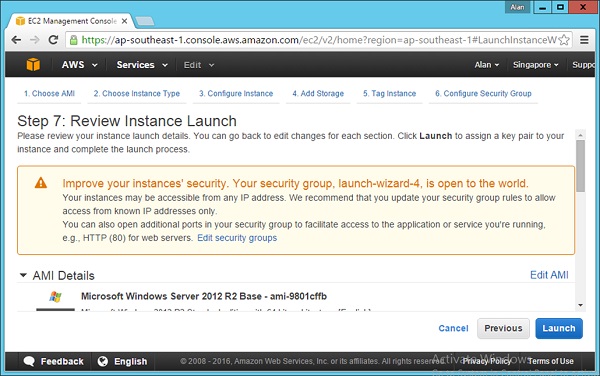Click the URL address bar
The width and height of the screenshot is (600, 376).
[x=319, y=40]
